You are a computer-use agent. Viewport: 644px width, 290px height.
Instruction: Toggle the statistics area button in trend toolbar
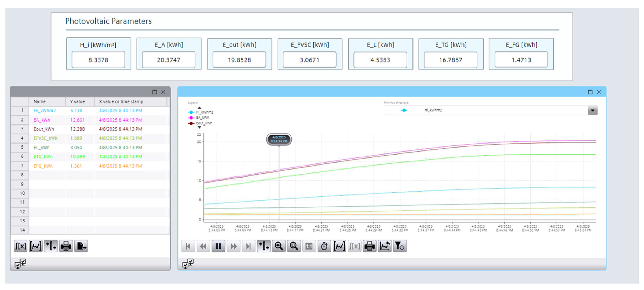point(339,247)
